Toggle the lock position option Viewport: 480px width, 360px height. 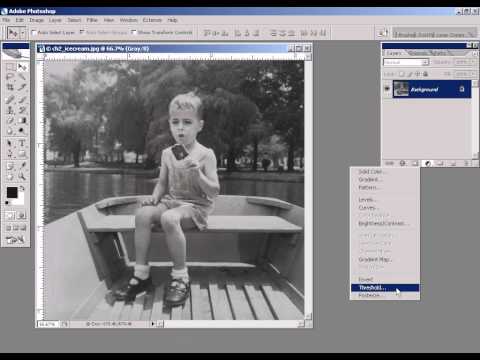418,74
